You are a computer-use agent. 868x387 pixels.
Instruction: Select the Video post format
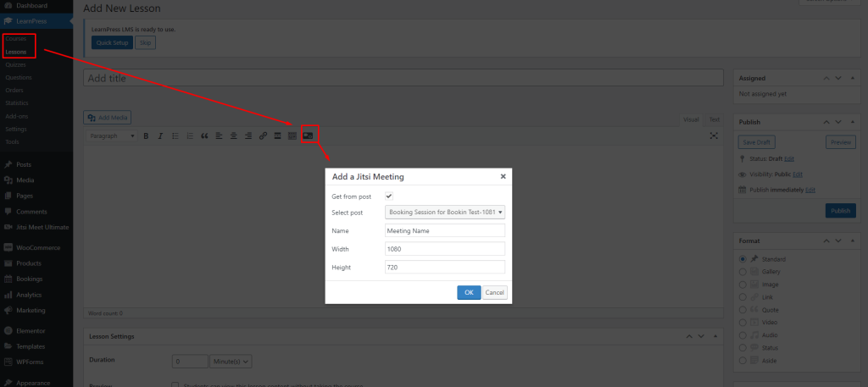click(743, 323)
